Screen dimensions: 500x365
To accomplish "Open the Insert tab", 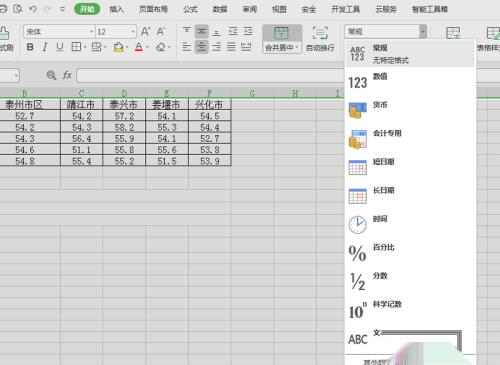I will point(117,9).
